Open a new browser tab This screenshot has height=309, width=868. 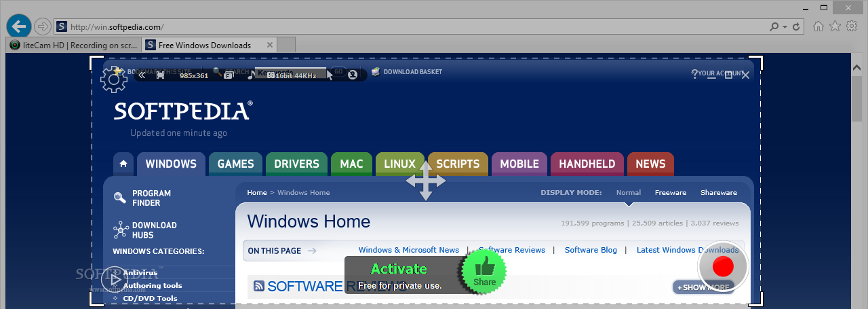click(286, 46)
